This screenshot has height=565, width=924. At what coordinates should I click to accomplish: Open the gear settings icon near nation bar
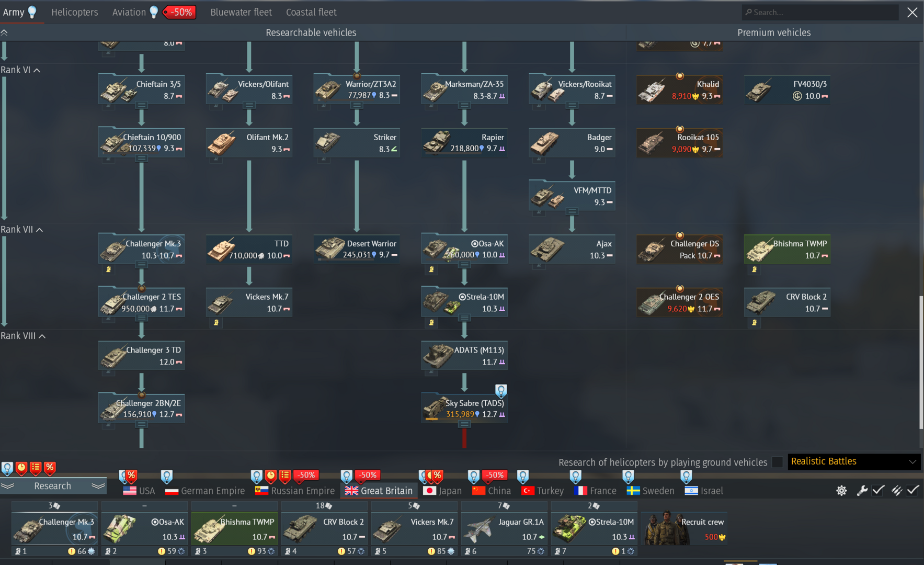click(841, 490)
